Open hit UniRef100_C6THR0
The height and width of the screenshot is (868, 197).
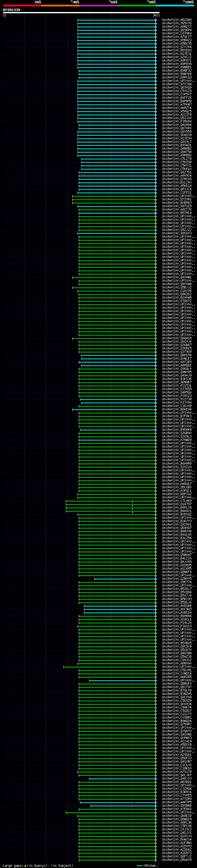pyautogui.click(x=177, y=33)
